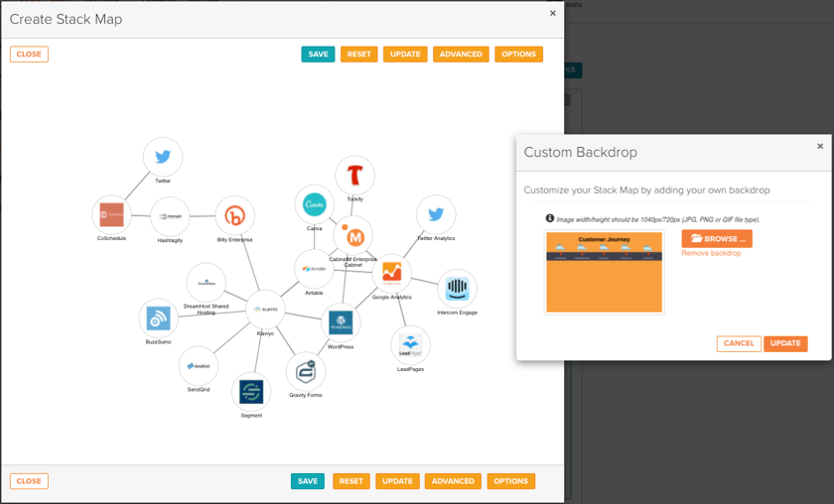This screenshot has width=834, height=504.
Task: Click the Airtable node icon
Action: (x=314, y=269)
